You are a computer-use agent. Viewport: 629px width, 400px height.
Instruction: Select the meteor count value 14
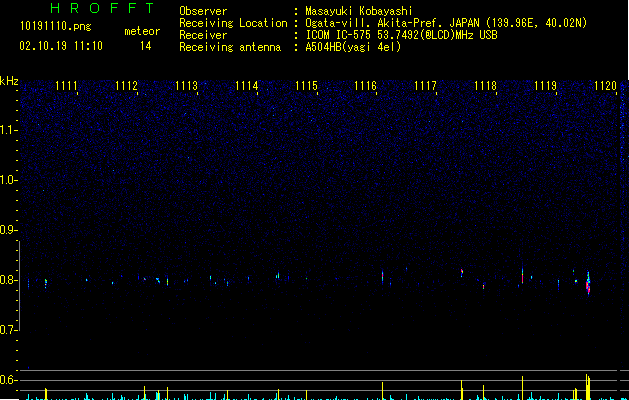pos(146,46)
